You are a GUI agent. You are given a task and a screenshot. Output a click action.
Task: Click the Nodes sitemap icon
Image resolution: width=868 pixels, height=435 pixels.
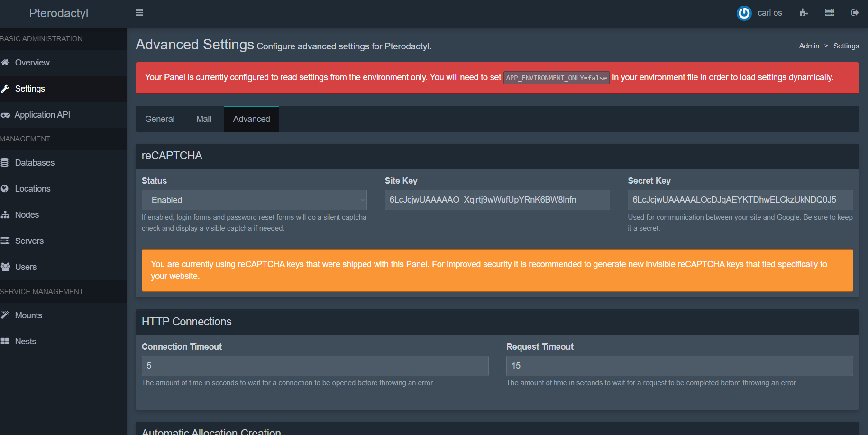[x=5, y=215]
